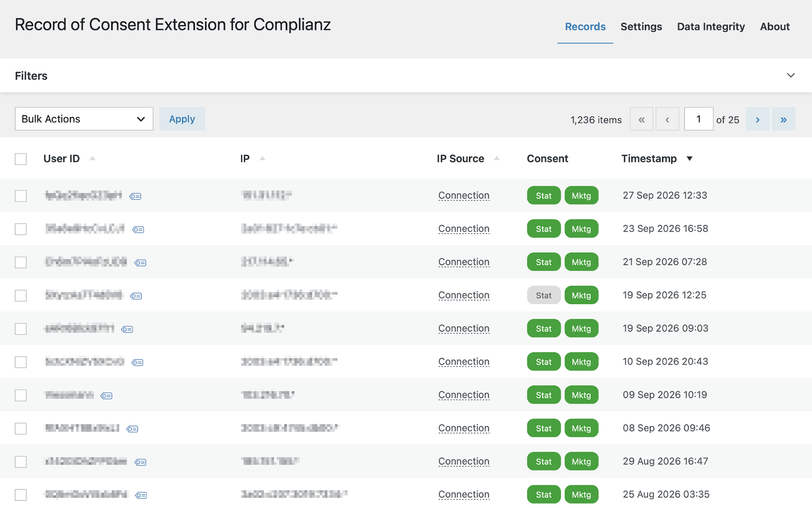Screen dimensions: 812x508
Task: Sort by IP column arrow
Action: 262,158
